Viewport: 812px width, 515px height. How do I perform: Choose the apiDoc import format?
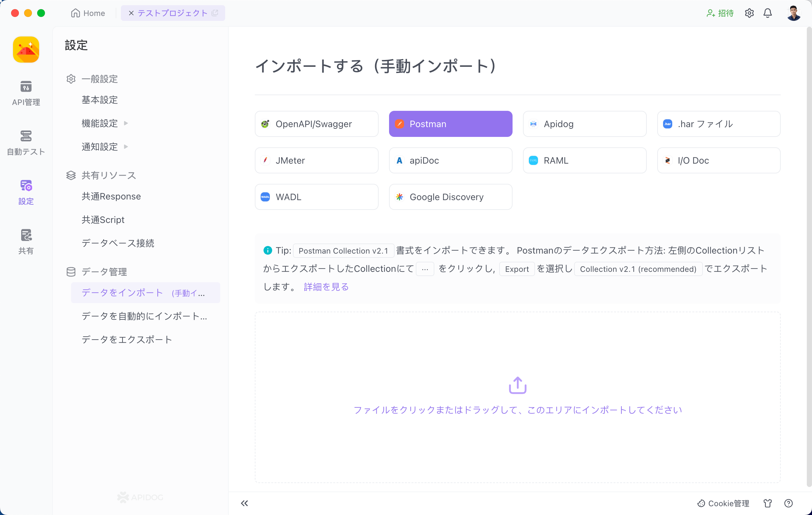451,160
